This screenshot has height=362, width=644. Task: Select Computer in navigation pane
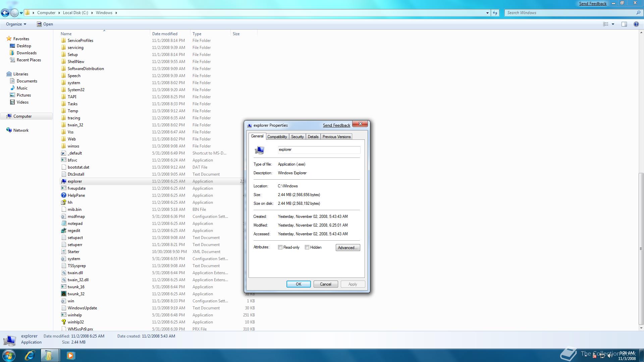click(x=26, y=116)
